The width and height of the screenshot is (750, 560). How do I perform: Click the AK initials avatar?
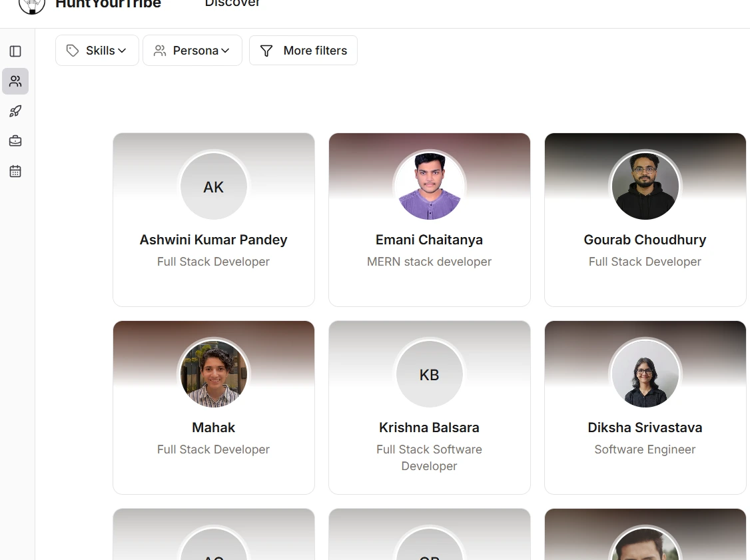tap(213, 186)
